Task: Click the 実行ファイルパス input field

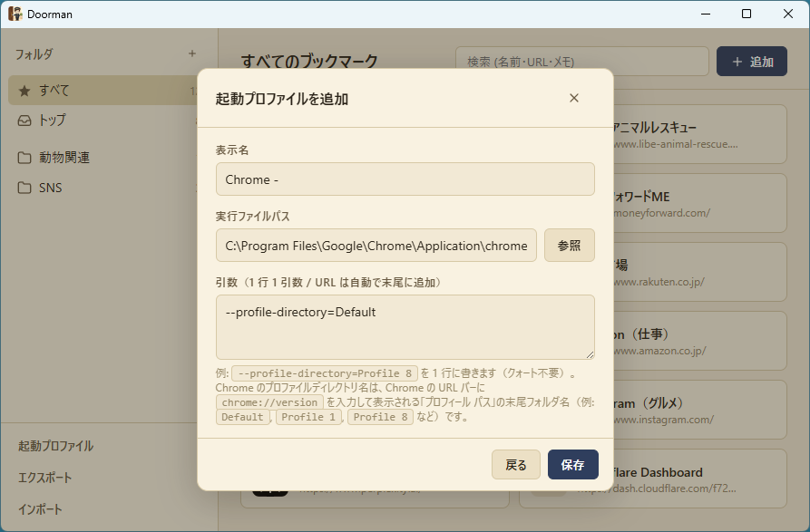Action: tap(376, 245)
